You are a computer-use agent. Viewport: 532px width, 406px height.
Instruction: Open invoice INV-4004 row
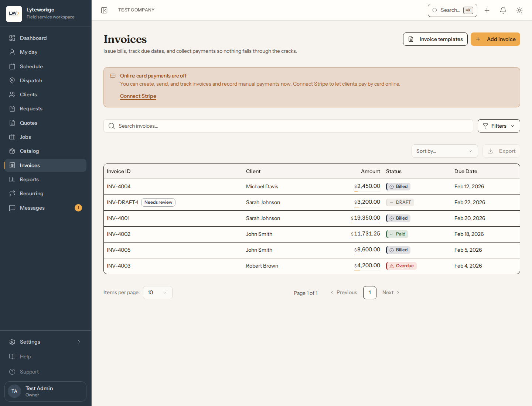click(x=312, y=187)
